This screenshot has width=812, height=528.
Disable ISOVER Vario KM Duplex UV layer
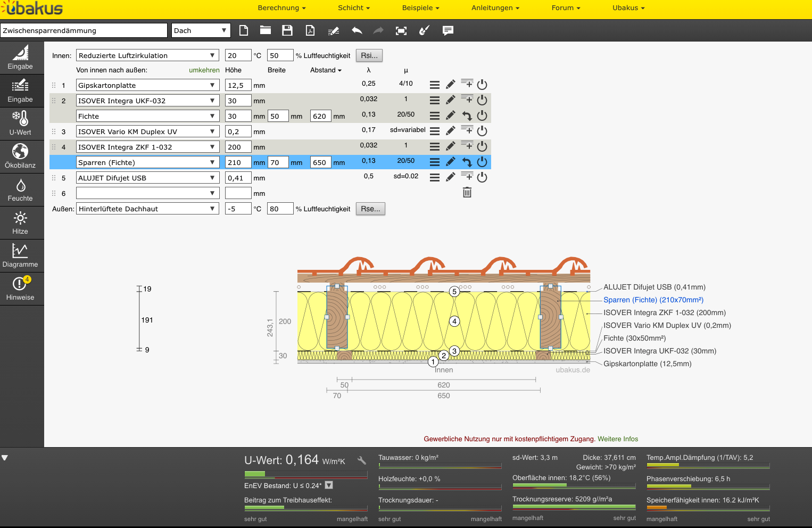(x=482, y=131)
